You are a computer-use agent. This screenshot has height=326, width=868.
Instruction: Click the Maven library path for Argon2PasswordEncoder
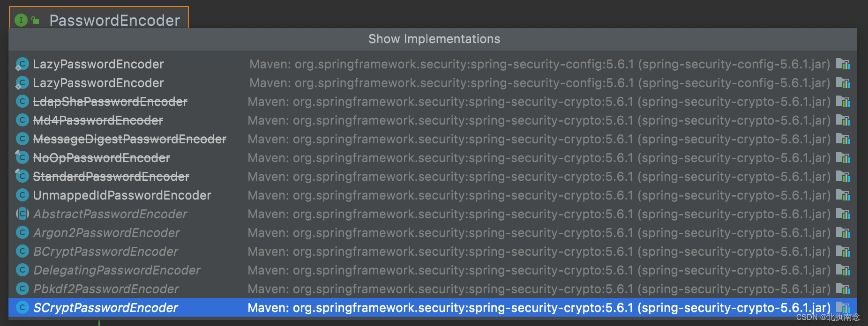pos(539,233)
